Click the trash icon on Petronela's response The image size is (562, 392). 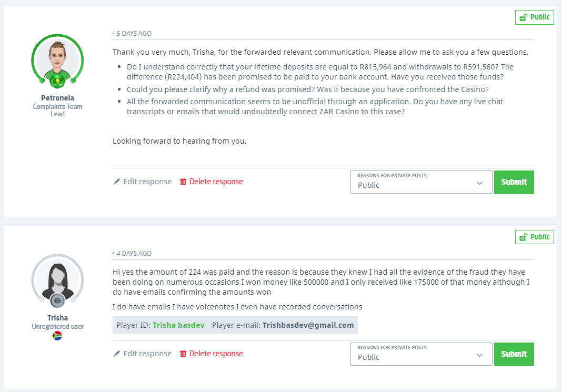183,182
